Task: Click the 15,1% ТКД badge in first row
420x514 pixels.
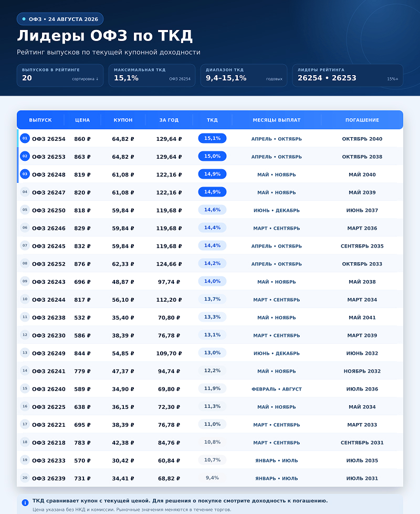Action: pyautogui.click(x=212, y=138)
